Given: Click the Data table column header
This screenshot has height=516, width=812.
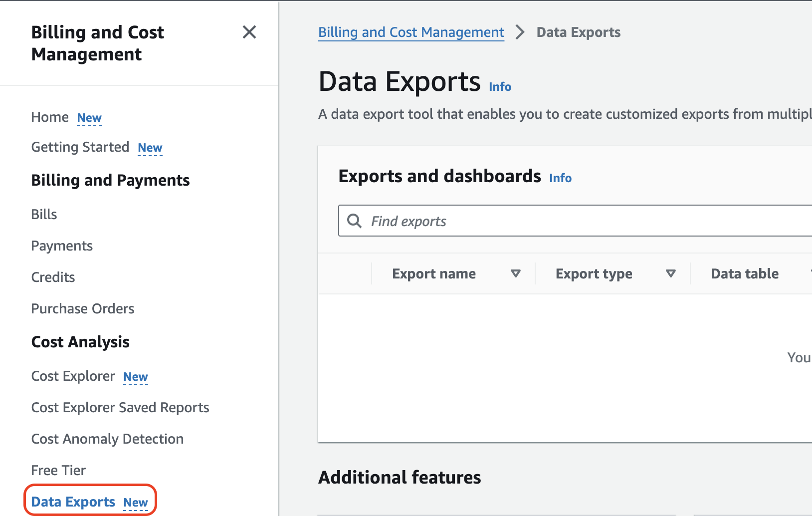Looking at the screenshot, I should pyautogui.click(x=745, y=273).
